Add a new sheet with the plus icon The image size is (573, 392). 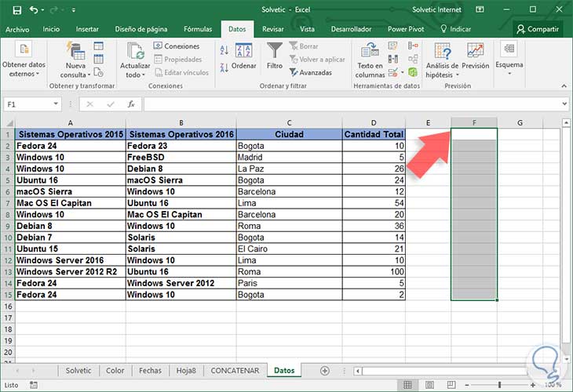(324, 371)
